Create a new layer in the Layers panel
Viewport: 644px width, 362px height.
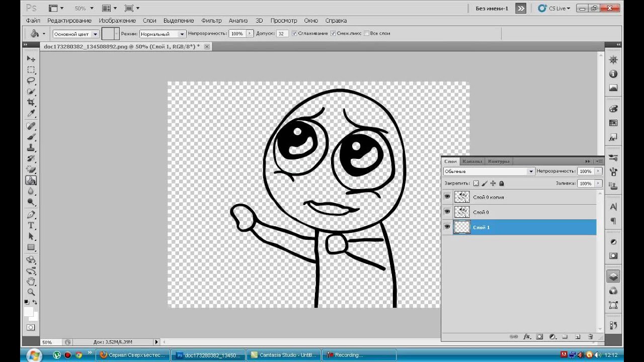coord(578,336)
